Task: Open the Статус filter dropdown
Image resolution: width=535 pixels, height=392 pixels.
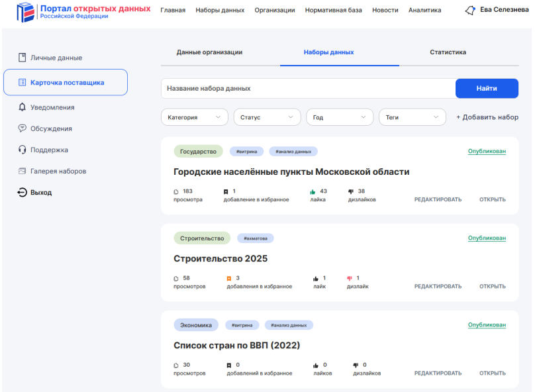Action: 267,117
